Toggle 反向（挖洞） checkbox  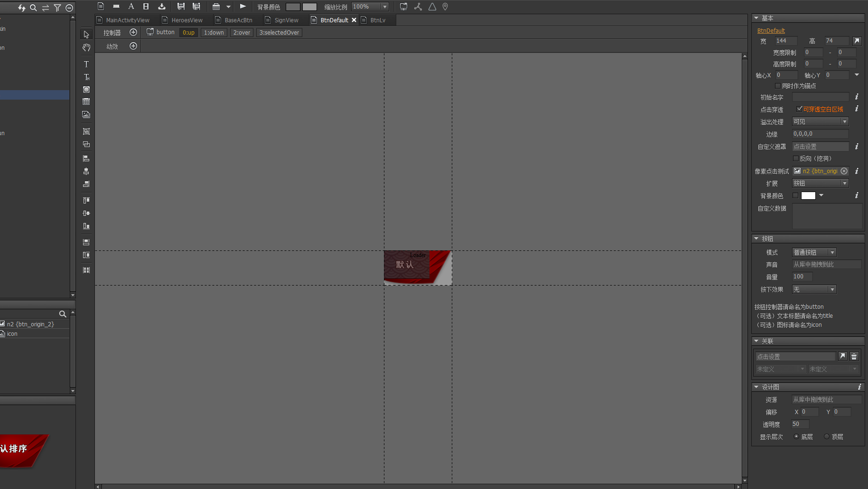pyautogui.click(x=796, y=158)
